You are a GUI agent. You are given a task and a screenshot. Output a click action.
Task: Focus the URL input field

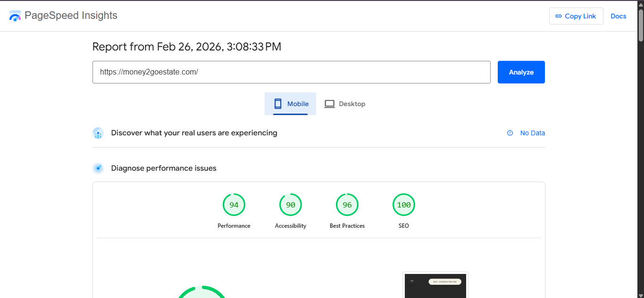click(x=292, y=72)
